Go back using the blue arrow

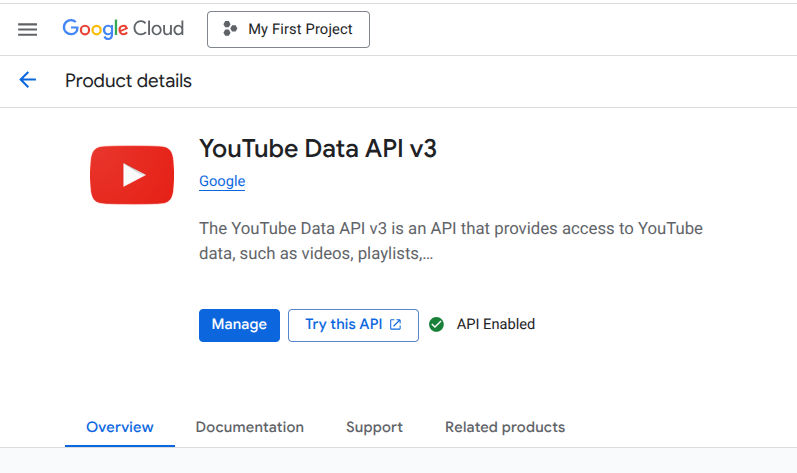[27, 80]
